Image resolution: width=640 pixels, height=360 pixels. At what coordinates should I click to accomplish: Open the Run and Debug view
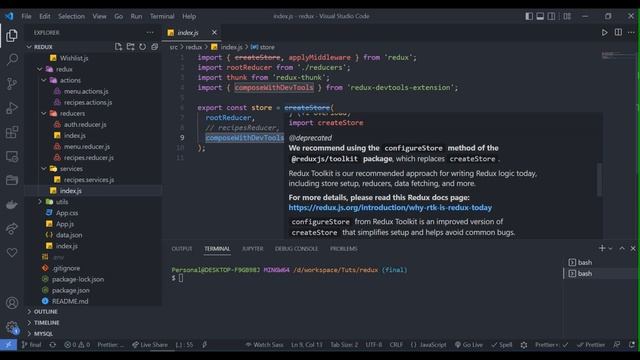click(12, 108)
